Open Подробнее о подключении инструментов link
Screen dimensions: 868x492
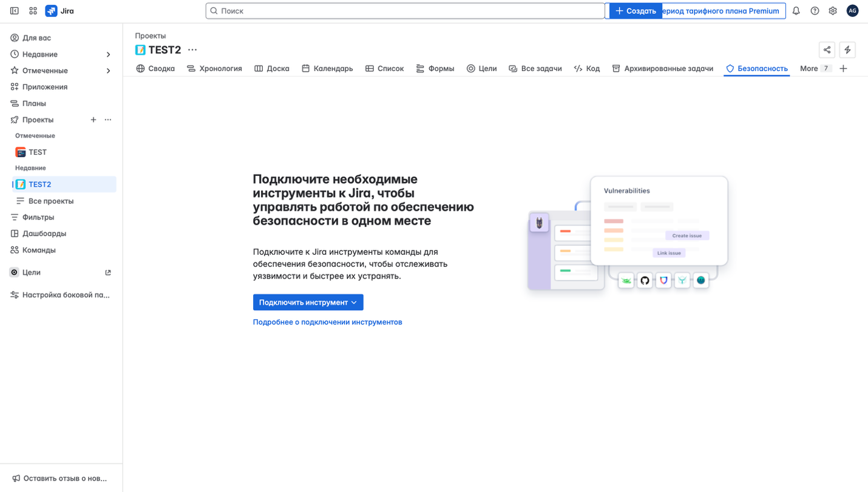coord(327,322)
